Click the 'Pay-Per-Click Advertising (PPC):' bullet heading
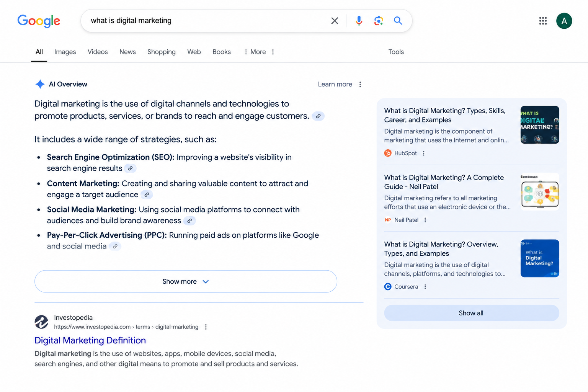The width and height of the screenshot is (588, 392). [x=107, y=235]
